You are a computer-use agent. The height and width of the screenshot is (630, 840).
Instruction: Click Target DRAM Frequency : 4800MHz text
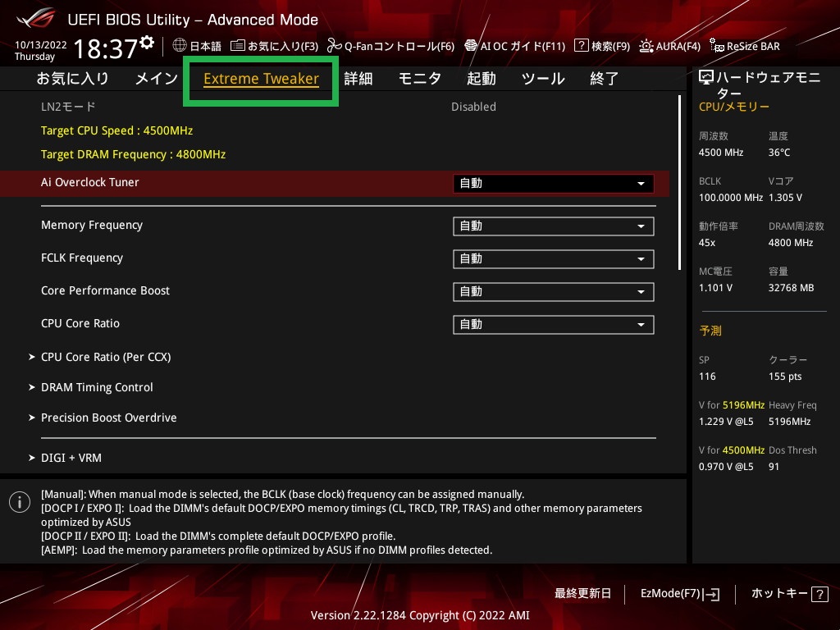[x=134, y=154]
